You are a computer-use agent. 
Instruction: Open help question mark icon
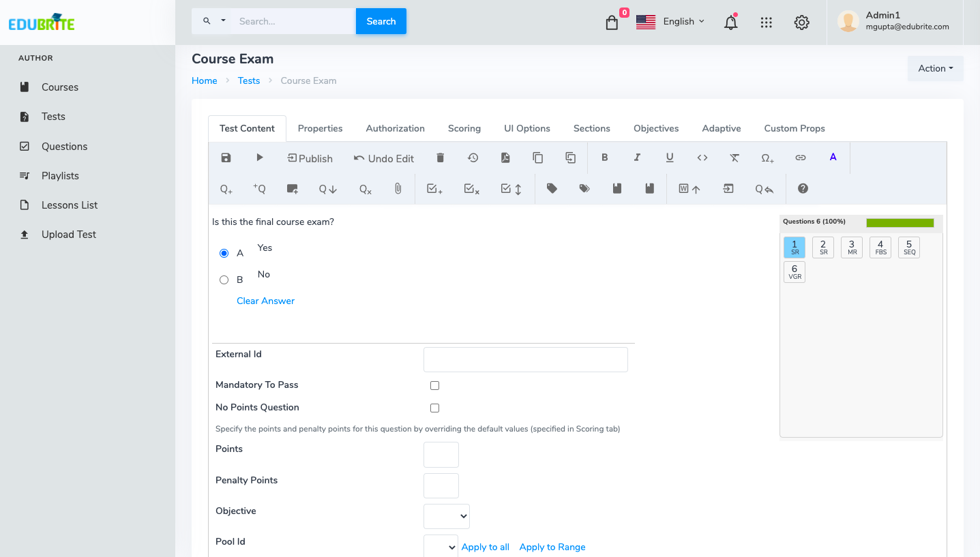(x=803, y=188)
